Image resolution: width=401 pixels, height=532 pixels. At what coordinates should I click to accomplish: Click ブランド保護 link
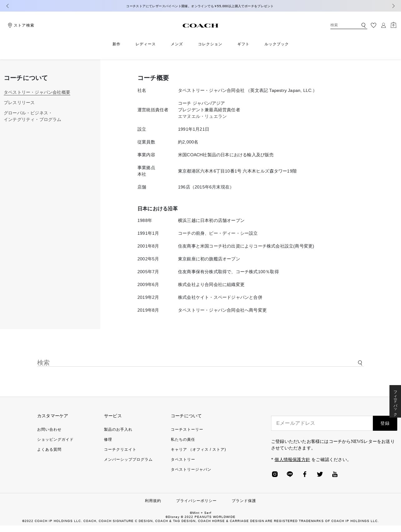244,501
